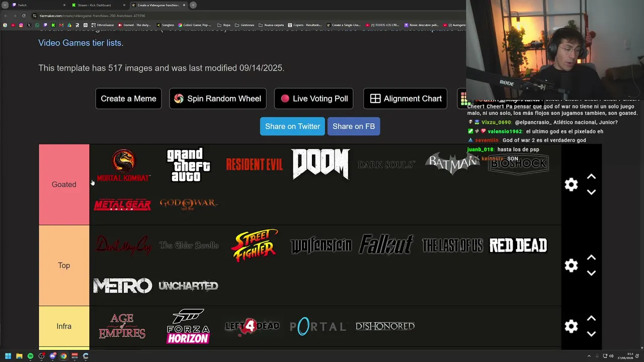
Task: Select the Devil May Cry logo
Action: 123,245
